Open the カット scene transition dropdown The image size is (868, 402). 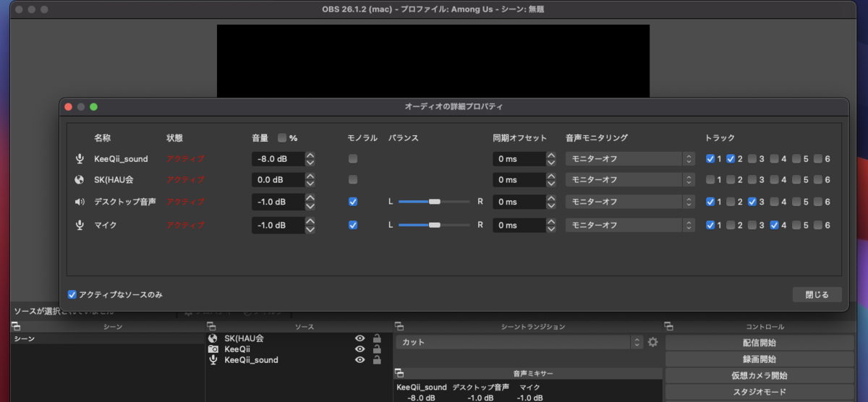point(519,342)
